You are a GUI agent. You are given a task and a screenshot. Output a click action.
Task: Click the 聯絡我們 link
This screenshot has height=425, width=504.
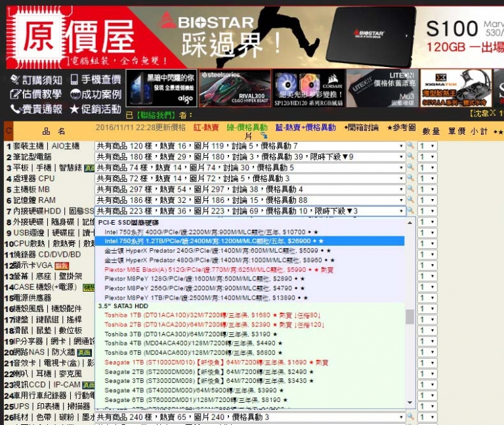(x=156, y=115)
